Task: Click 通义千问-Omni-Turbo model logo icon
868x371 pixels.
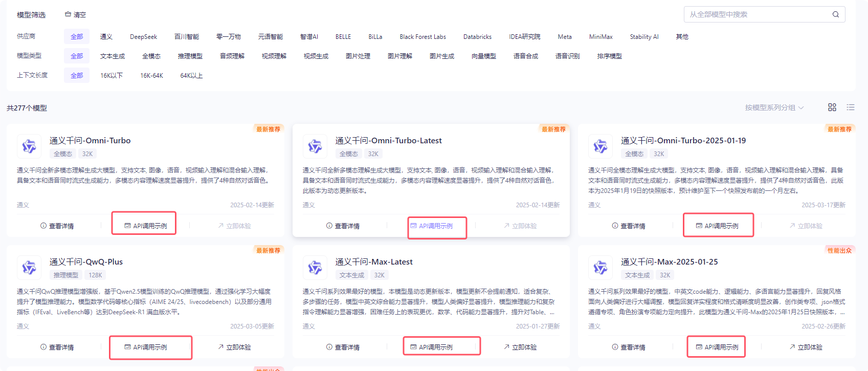Action: 29,146
